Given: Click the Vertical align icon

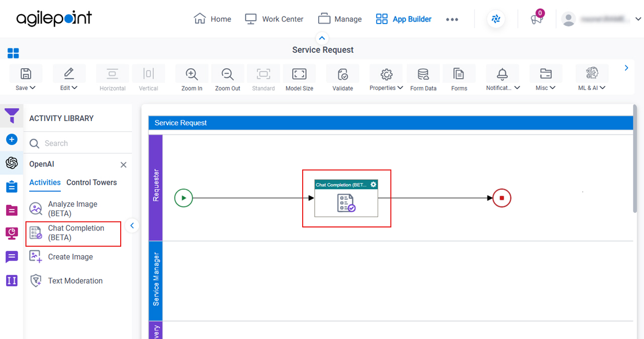Looking at the screenshot, I should tap(148, 74).
